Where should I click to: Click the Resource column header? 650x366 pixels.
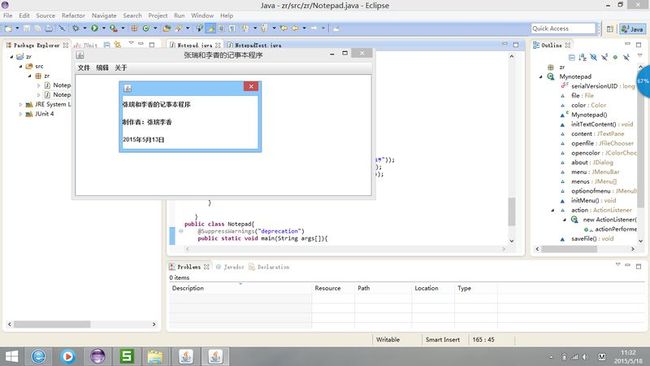pyautogui.click(x=333, y=288)
